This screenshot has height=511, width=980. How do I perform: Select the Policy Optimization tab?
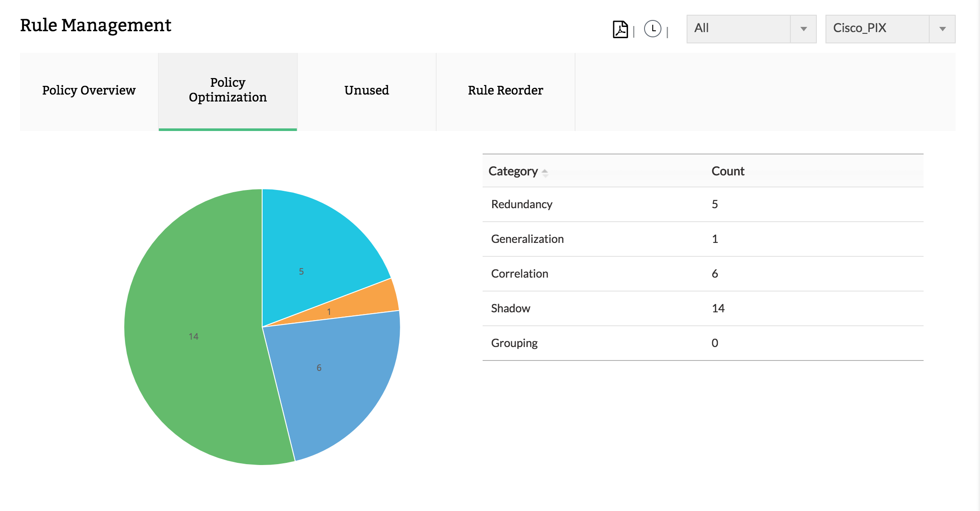coord(228,90)
